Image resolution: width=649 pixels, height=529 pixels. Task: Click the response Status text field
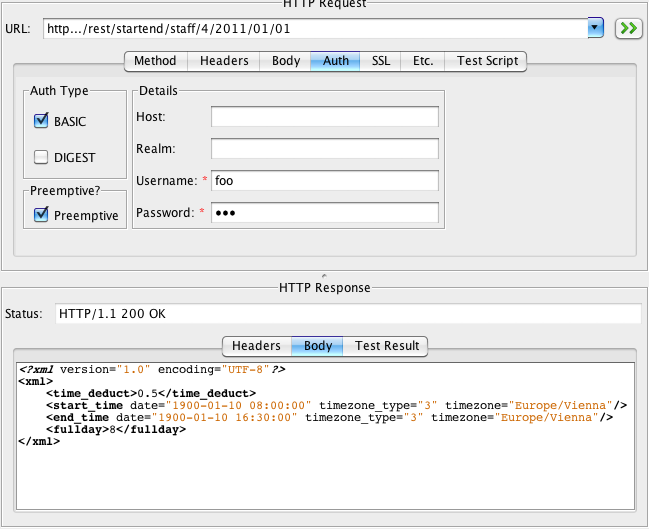pos(347,314)
